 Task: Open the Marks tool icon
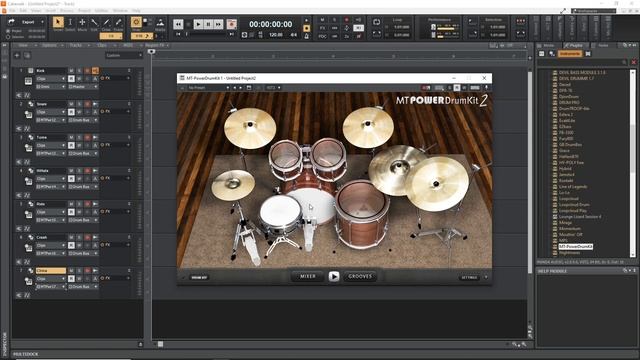160,22
